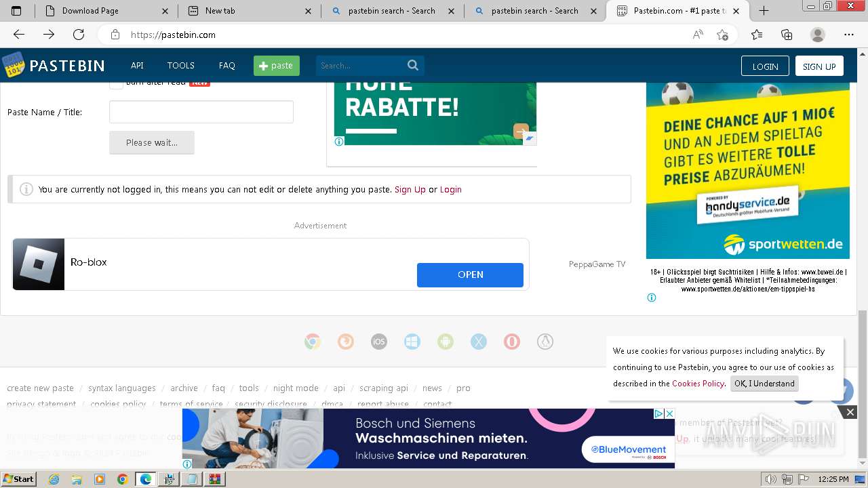Open the FAQ menu item
The width and height of the screenshot is (868, 488).
227,66
